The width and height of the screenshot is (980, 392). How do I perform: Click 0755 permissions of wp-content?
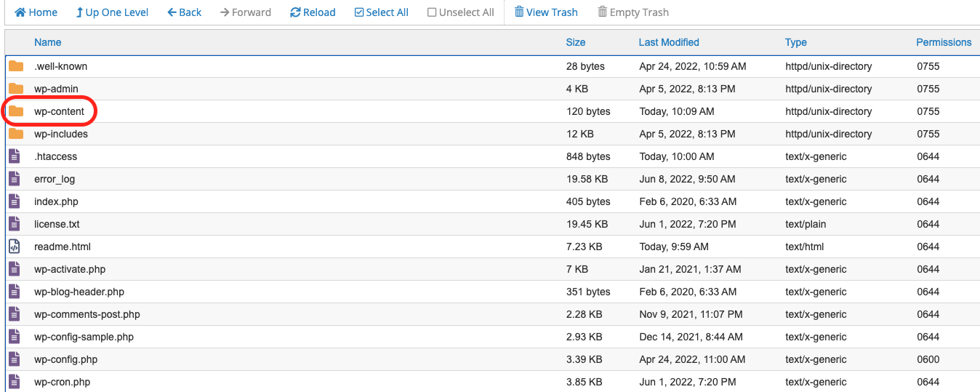point(928,111)
